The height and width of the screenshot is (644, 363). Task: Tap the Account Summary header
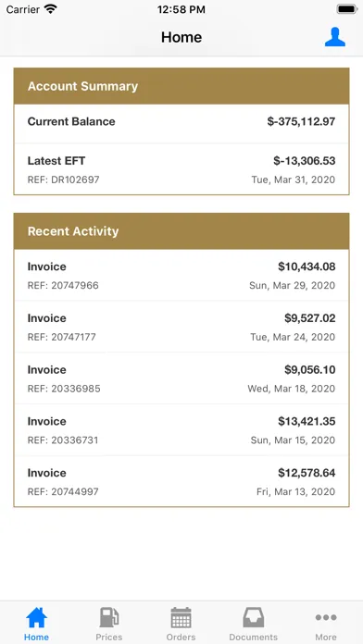tap(181, 86)
